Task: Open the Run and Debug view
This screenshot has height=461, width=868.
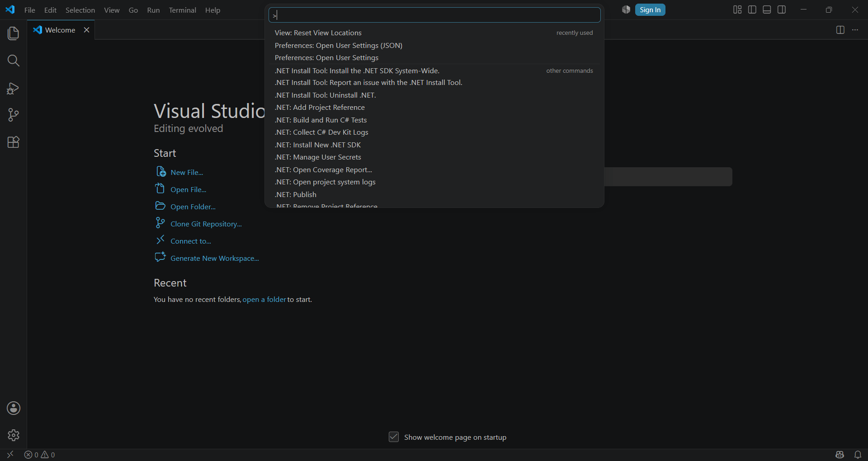Action: coord(14,88)
